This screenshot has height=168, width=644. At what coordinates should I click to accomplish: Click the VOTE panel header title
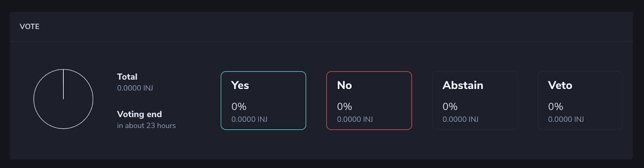click(29, 27)
